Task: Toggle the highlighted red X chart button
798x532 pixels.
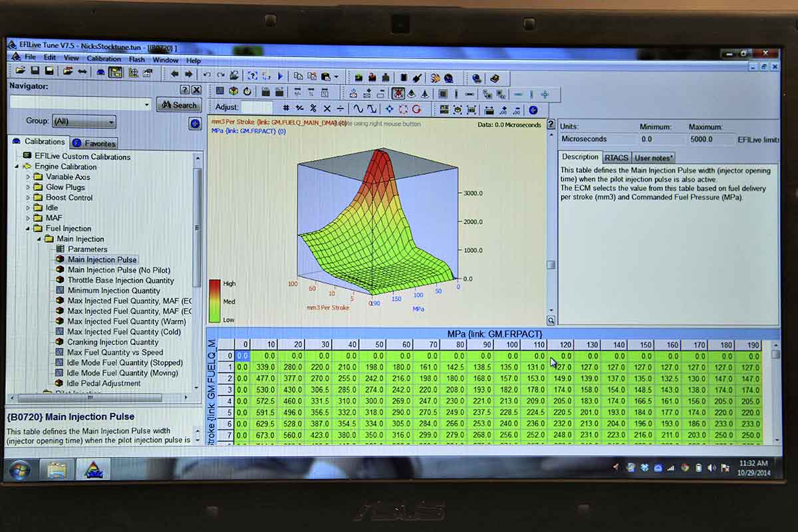Action: [398, 94]
